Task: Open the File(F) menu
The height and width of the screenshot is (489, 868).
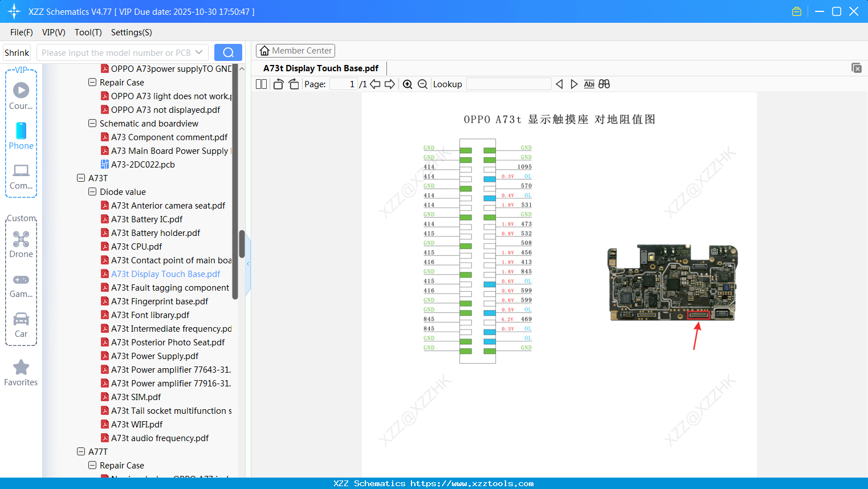Action: [22, 32]
